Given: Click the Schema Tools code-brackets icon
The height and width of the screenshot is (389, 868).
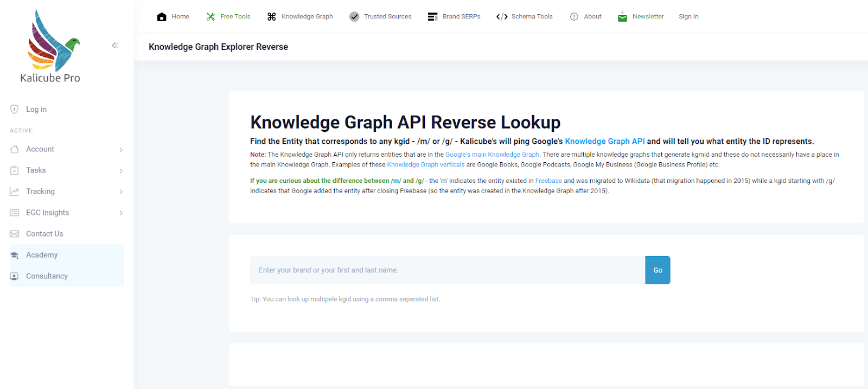Looking at the screenshot, I should click(502, 17).
